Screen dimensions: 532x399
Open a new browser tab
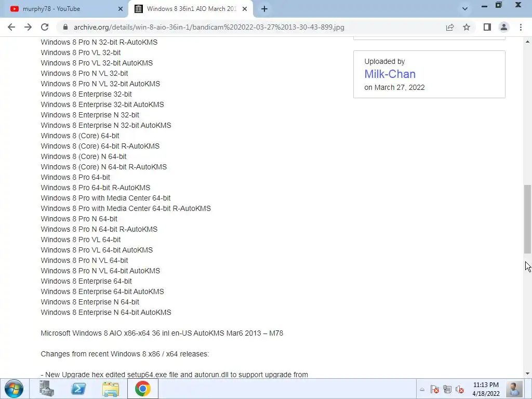(x=264, y=9)
